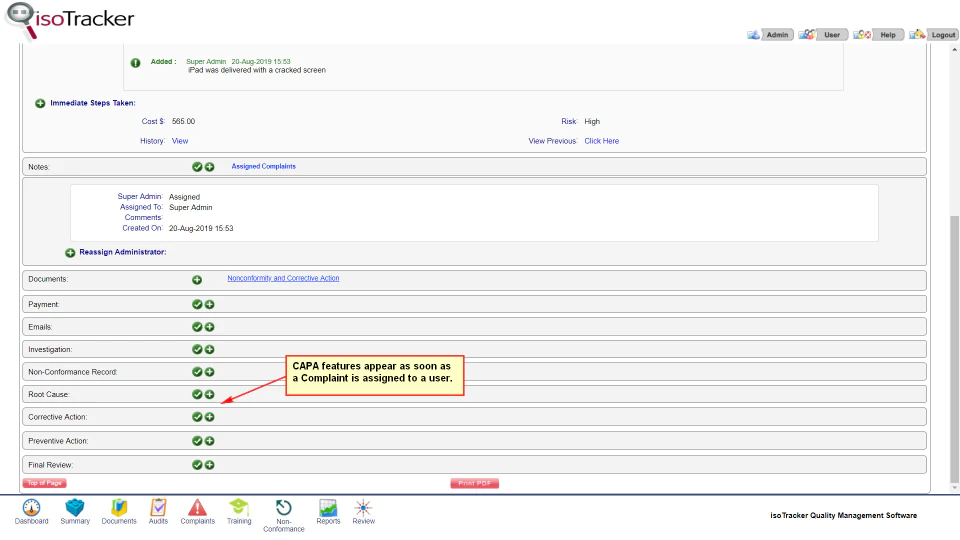Click green check icon in Preventive Action row
The image size is (960, 540).
[197, 441]
